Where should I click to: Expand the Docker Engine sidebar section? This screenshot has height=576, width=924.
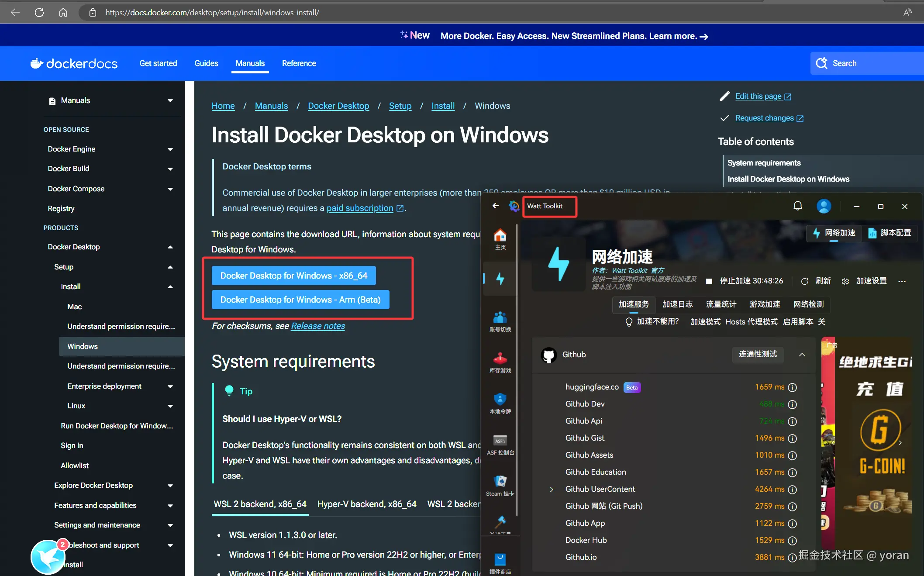pos(170,149)
